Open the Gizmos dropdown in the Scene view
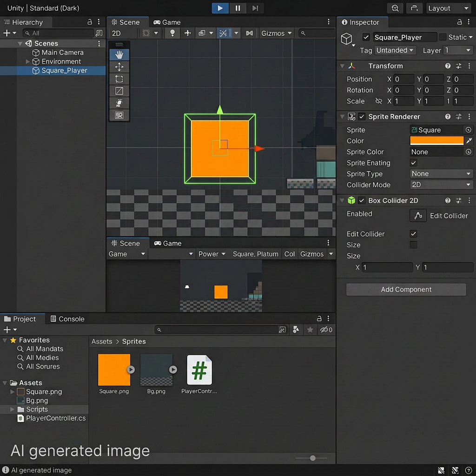This screenshot has height=476, width=476. pos(276,33)
